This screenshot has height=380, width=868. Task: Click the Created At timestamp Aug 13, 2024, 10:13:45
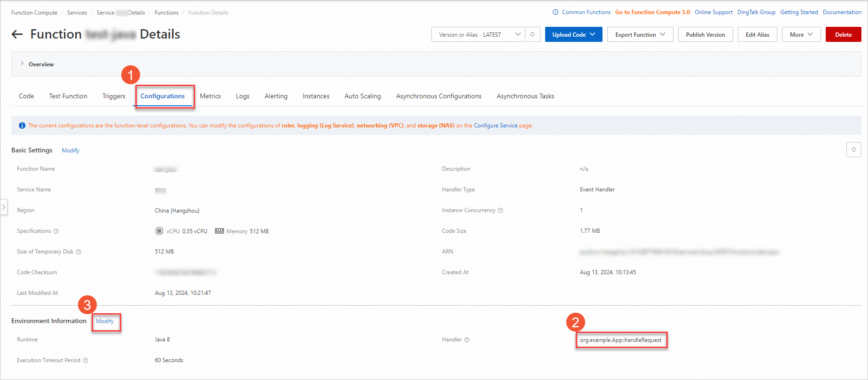(608, 272)
